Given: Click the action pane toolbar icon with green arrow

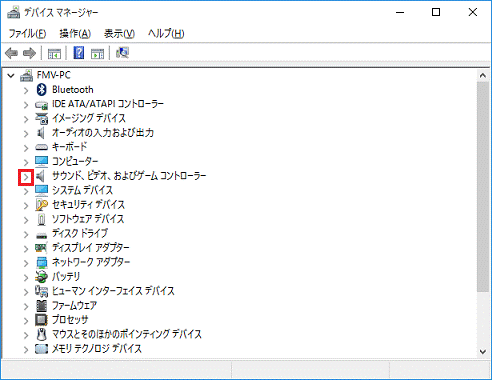Looking at the screenshot, I should [97, 53].
